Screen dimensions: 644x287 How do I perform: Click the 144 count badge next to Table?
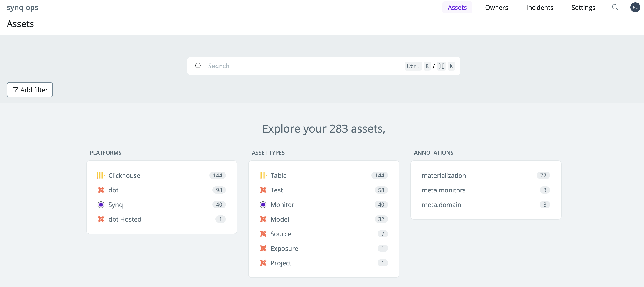point(379,175)
